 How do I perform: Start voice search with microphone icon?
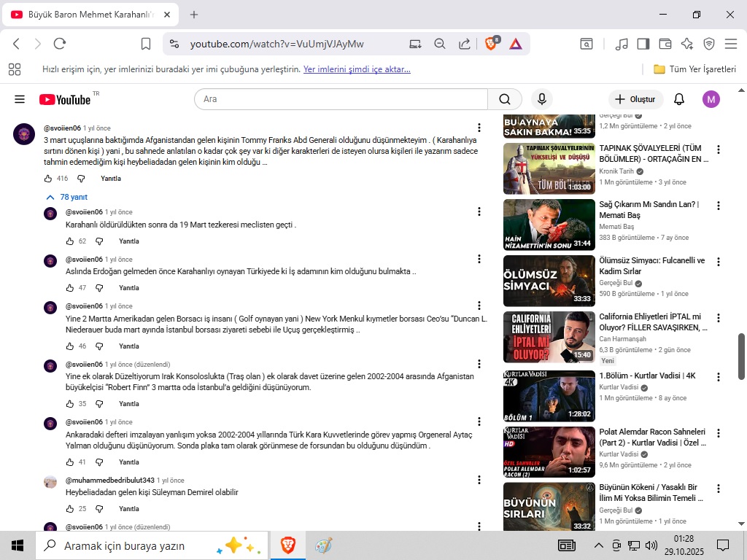(x=542, y=99)
